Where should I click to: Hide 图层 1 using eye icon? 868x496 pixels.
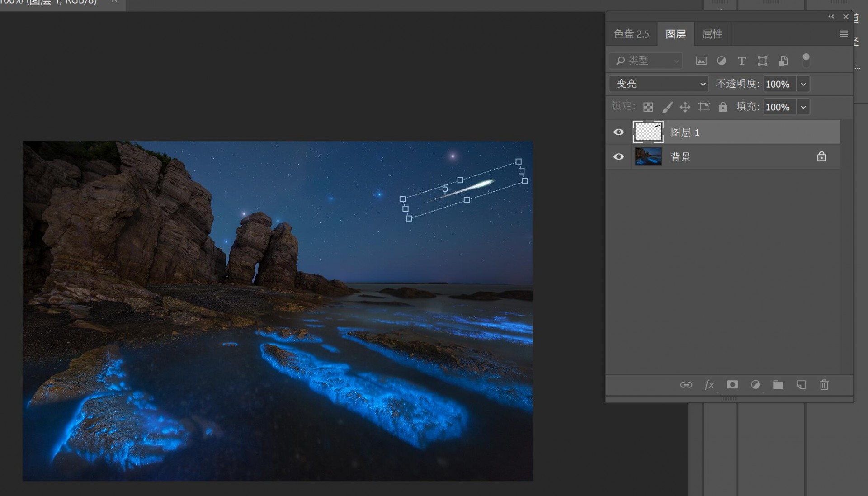point(618,132)
